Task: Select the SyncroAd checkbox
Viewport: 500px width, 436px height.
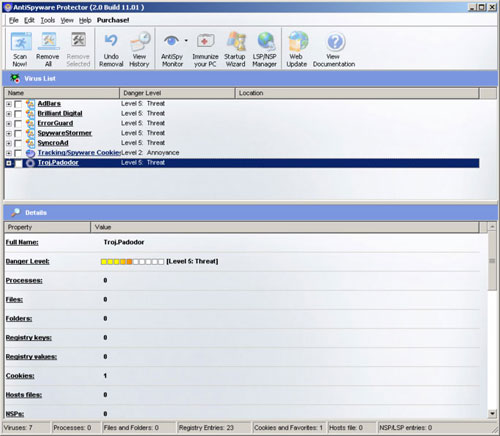Action: coord(18,143)
